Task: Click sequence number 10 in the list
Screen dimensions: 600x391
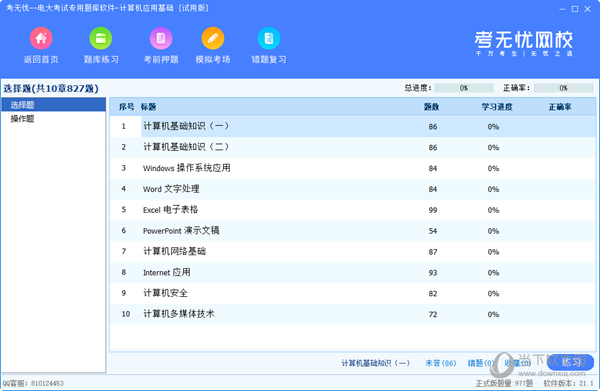Action: point(126,314)
